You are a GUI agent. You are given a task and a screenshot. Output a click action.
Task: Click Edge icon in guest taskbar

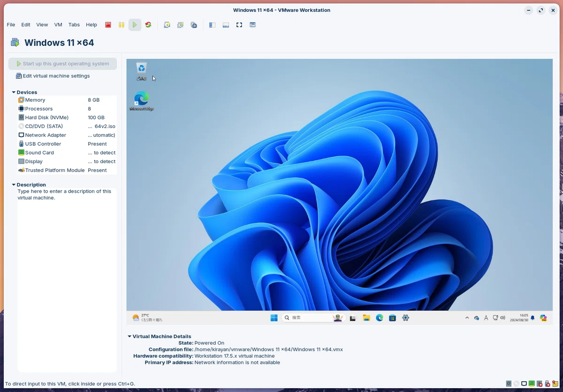380,318
